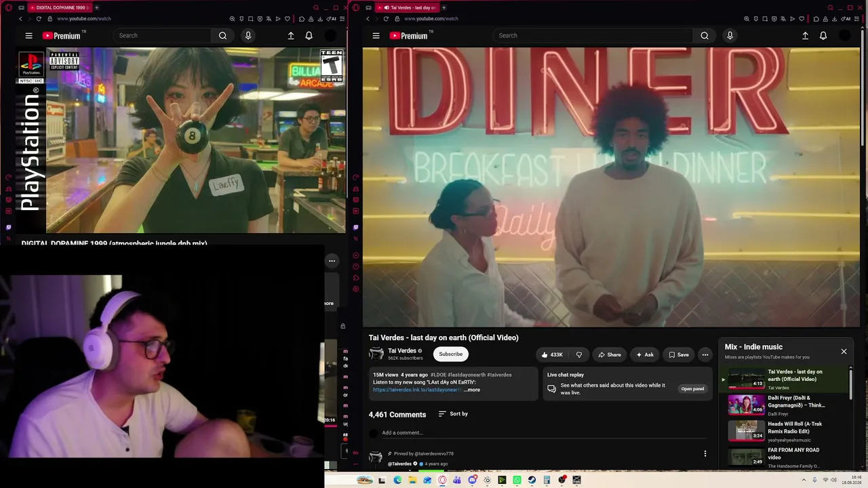The height and width of the screenshot is (488, 868).
Task: Open the Opera easy setup menu in the left window
Action: 342,19
